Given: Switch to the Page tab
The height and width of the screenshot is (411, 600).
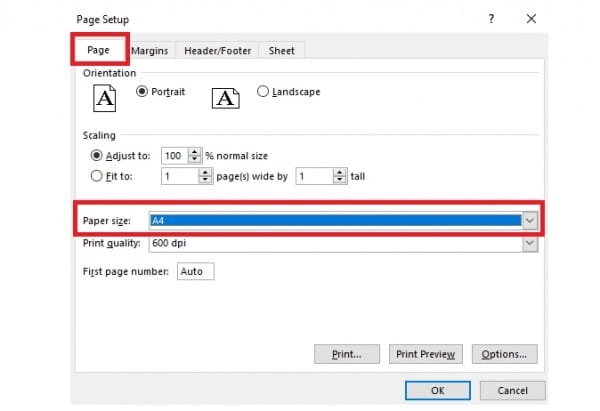Looking at the screenshot, I should pyautogui.click(x=98, y=50).
